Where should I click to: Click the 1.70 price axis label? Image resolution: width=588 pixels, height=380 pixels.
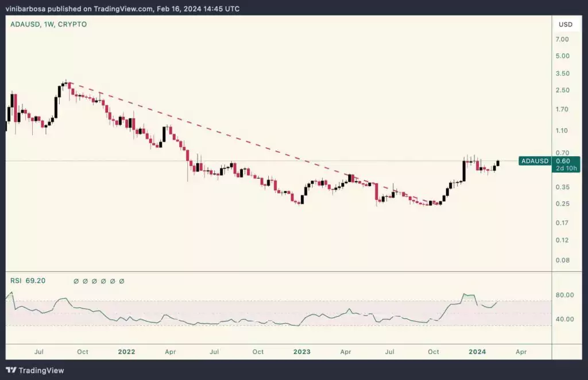point(562,109)
